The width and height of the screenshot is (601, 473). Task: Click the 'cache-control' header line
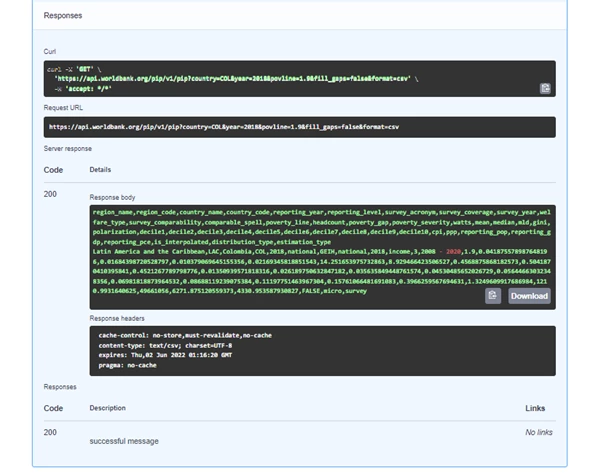click(185, 335)
